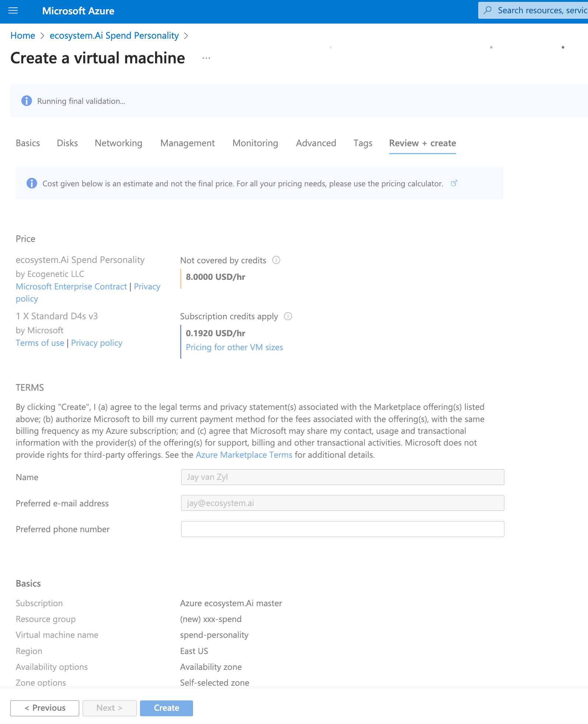Open Microsoft Enterprise Contract link

tap(71, 287)
